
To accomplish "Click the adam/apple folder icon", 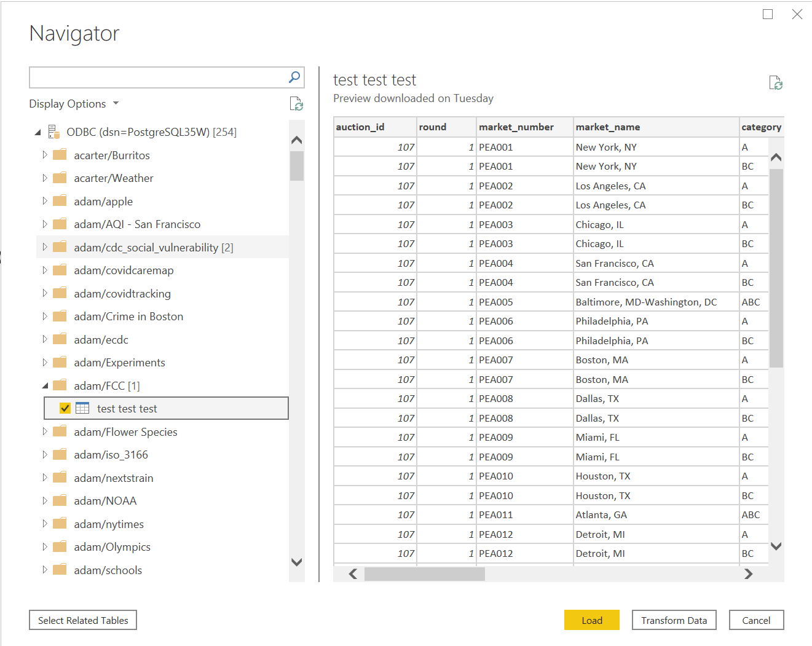I will coord(60,201).
